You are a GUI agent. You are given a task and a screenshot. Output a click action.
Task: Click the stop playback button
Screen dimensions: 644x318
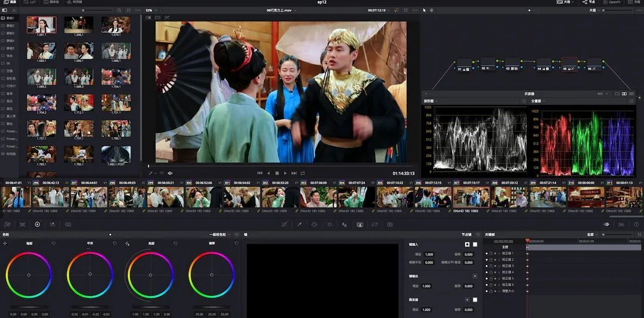pos(277,173)
